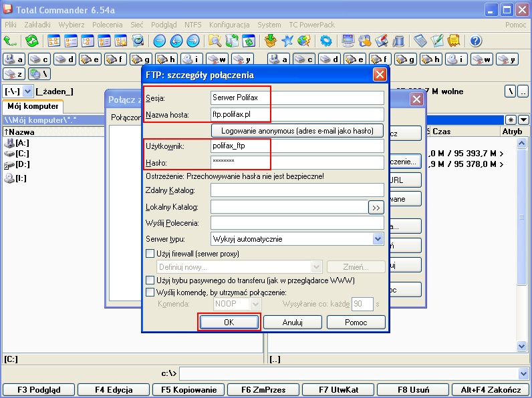The image size is (532, 398).
Task: Close the FTP szczegóły połączenia dialog
Action: point(380,75)
